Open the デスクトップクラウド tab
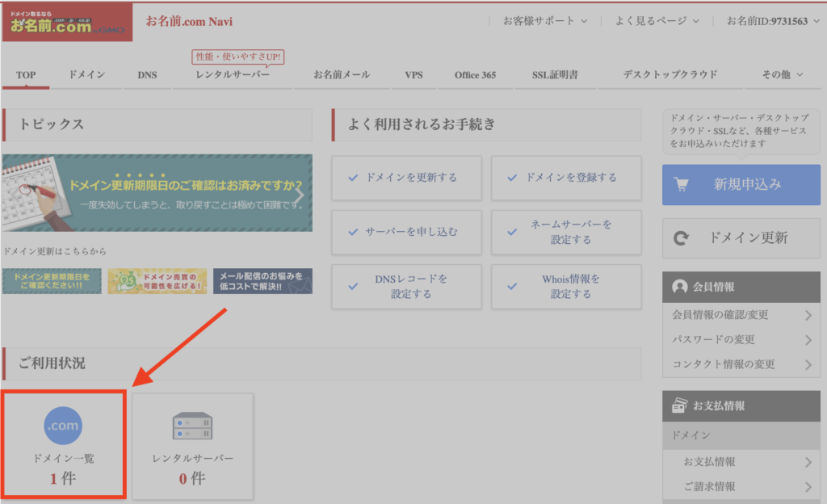Image resolution: width=827 pixels, height=504 pixels. [x=670, y=75]
